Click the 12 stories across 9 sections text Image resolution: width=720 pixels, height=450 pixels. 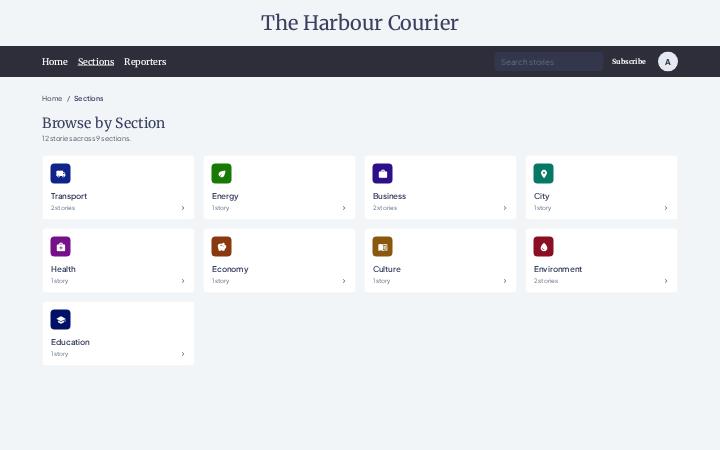click(86, 138)
